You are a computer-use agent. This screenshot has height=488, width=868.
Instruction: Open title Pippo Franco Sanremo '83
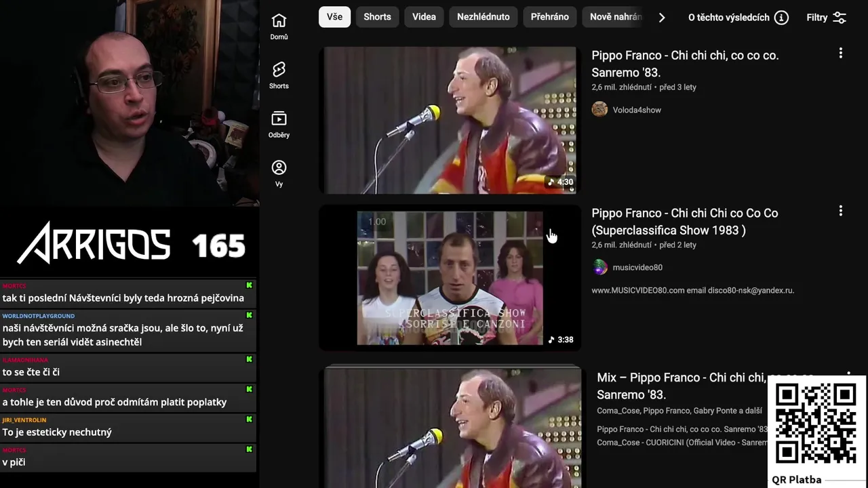pos(685,64)
